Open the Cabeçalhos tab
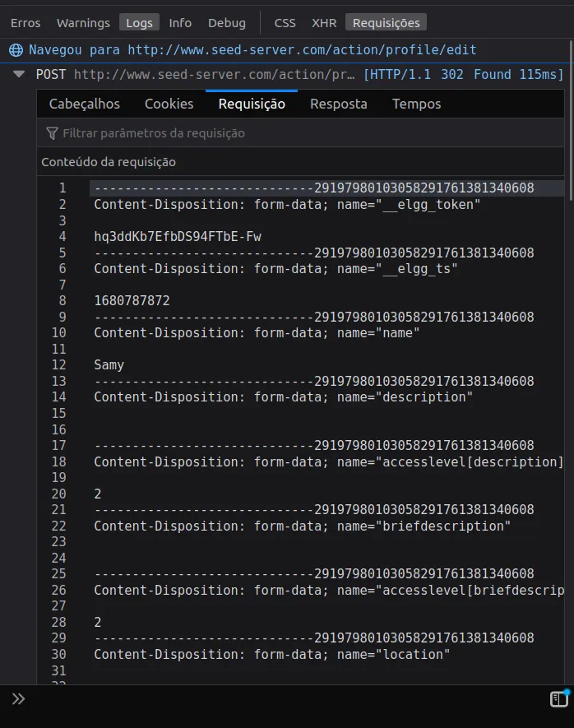The height and width of the screenshot is (728, 574). 84,104
